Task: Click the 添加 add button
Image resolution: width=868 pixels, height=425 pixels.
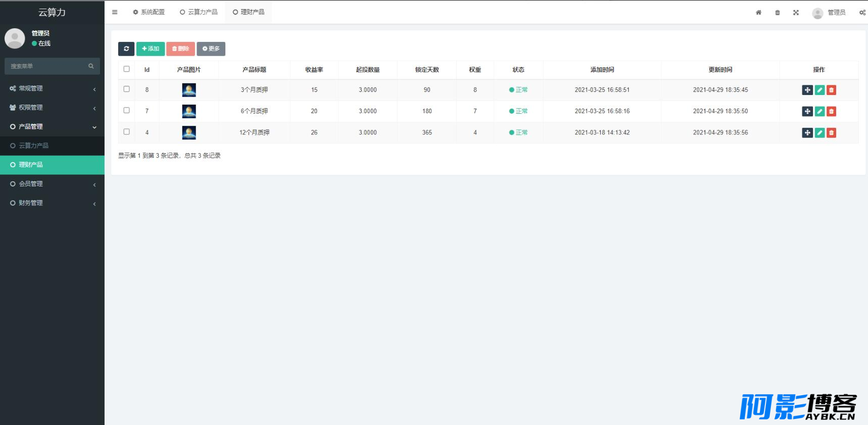Action: tap(151, 49)
